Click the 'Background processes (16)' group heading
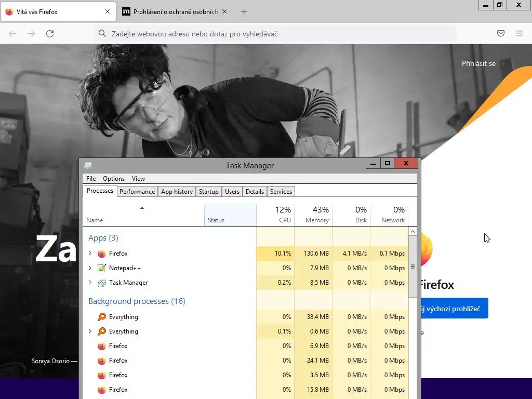 point(137,301)
